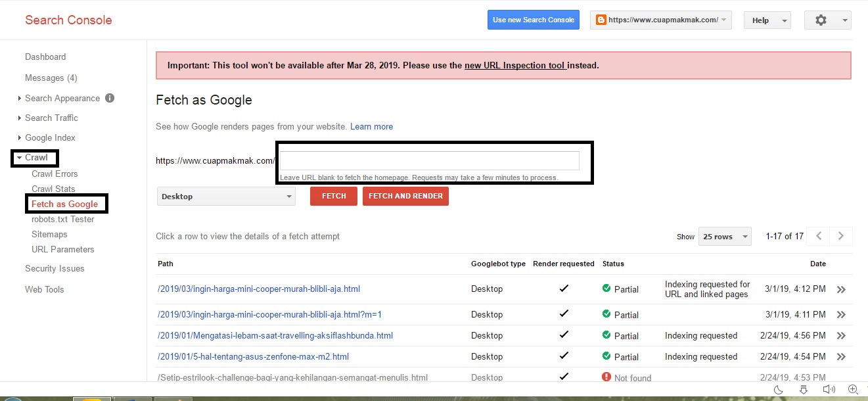Click the Blogger icon in the property selector
868x401 pixels.
point(601,20)
